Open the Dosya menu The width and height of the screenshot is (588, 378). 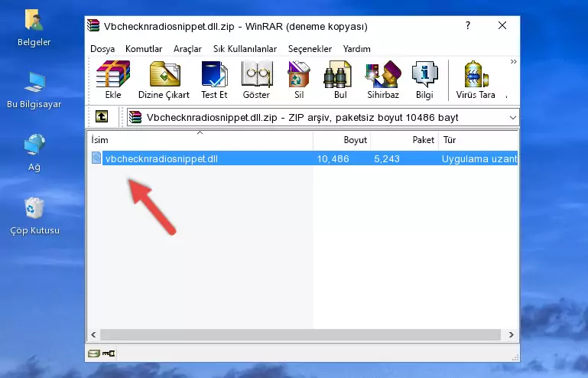102,49
